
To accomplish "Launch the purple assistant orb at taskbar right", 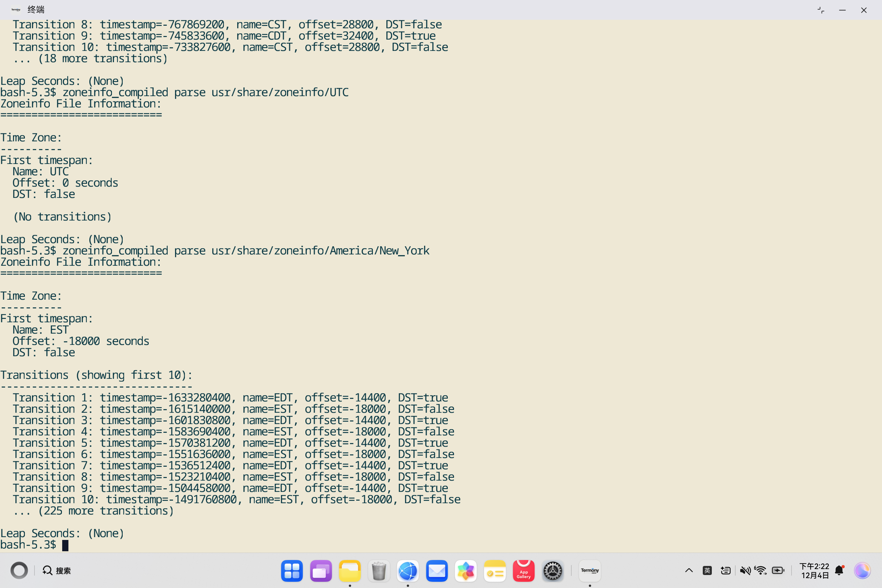I will (862, 571).
